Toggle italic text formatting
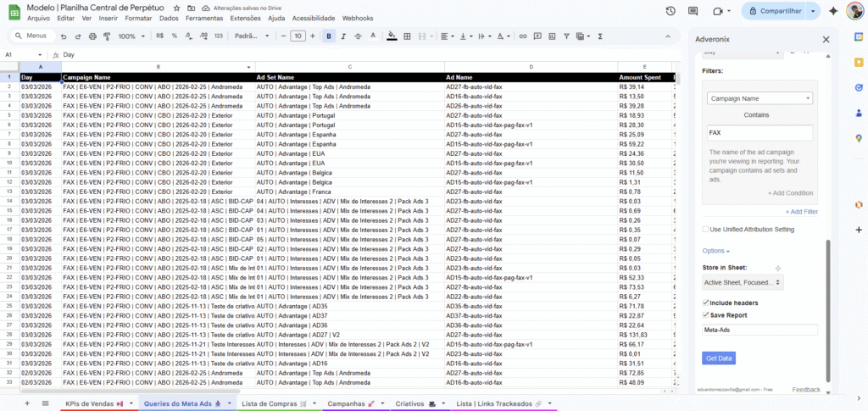The image size is (868, 411). tap(345, 36)
